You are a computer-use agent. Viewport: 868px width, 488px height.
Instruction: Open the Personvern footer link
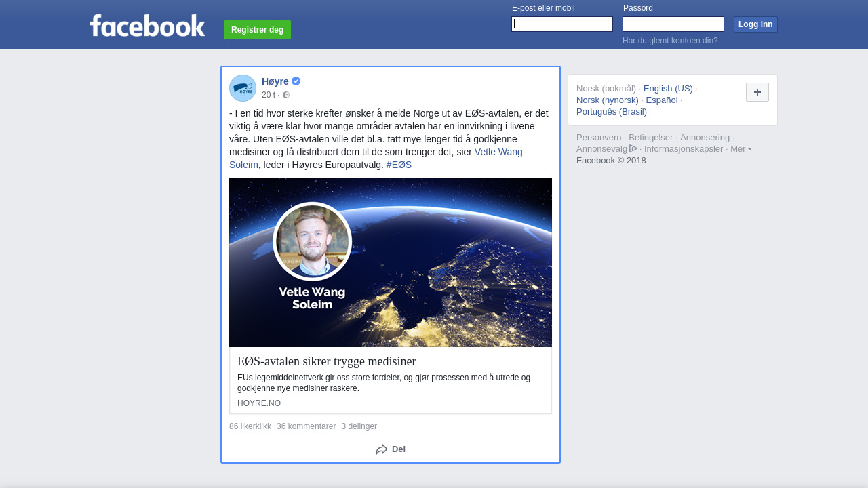[x=599, y=137]
